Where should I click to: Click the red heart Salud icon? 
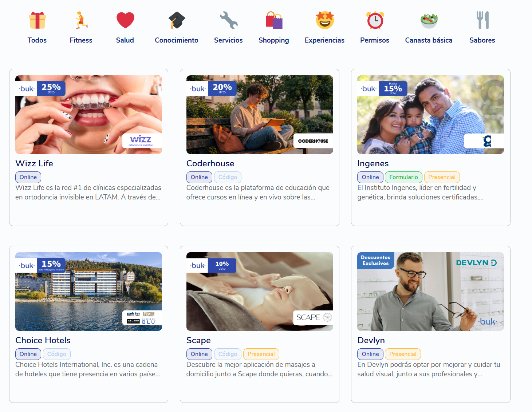click(125, 20)
